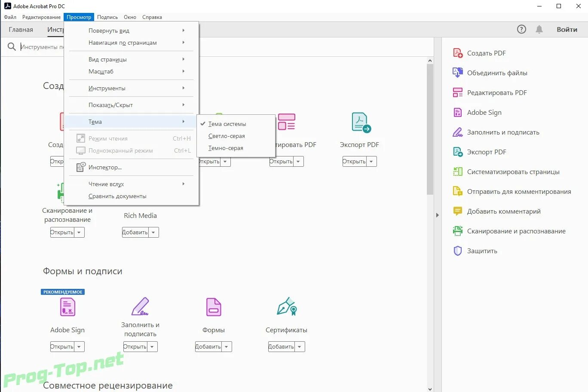
Task: Click the vertical scrollbar thumb
Action: coord(430,130)
